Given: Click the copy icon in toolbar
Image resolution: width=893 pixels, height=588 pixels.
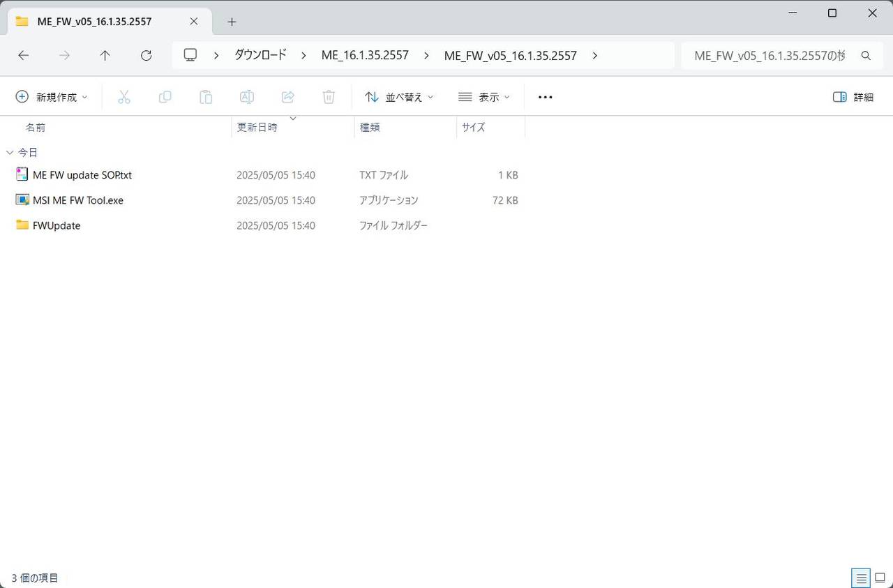Looking at the screenshot, I should [165, 97].
